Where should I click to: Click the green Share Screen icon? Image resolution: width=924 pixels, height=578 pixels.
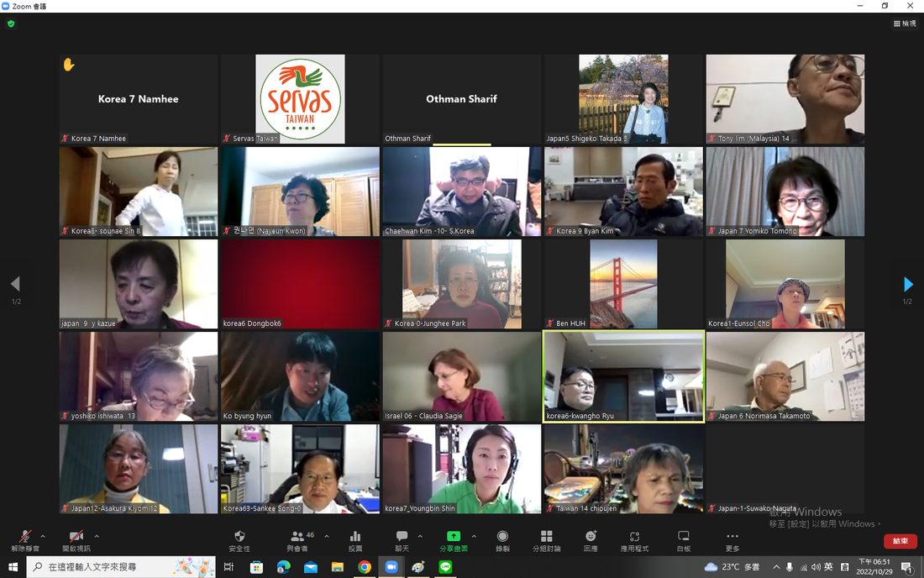point(453,536)
